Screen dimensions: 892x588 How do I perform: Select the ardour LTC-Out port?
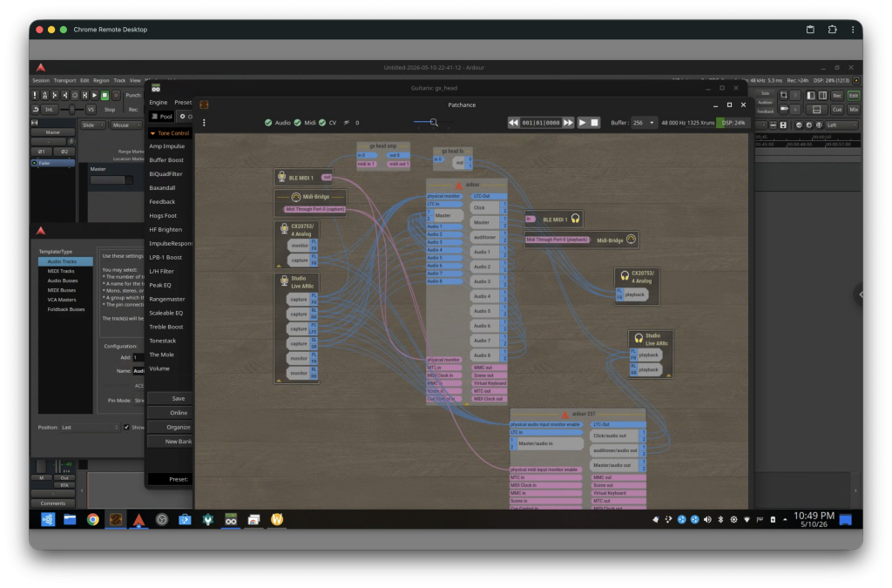[490, 196]
